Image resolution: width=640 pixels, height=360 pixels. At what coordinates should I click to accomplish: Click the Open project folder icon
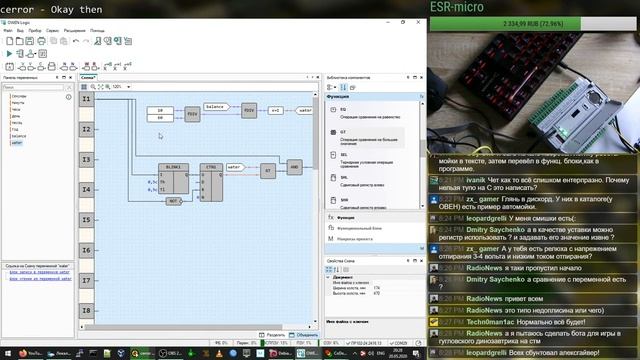click(x=19, y=41)
